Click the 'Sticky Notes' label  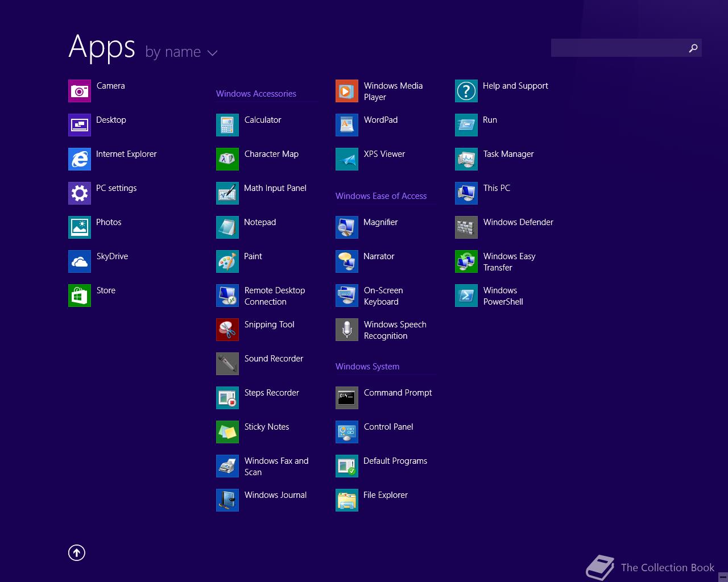pyautogui.click(x=267, y=427)
